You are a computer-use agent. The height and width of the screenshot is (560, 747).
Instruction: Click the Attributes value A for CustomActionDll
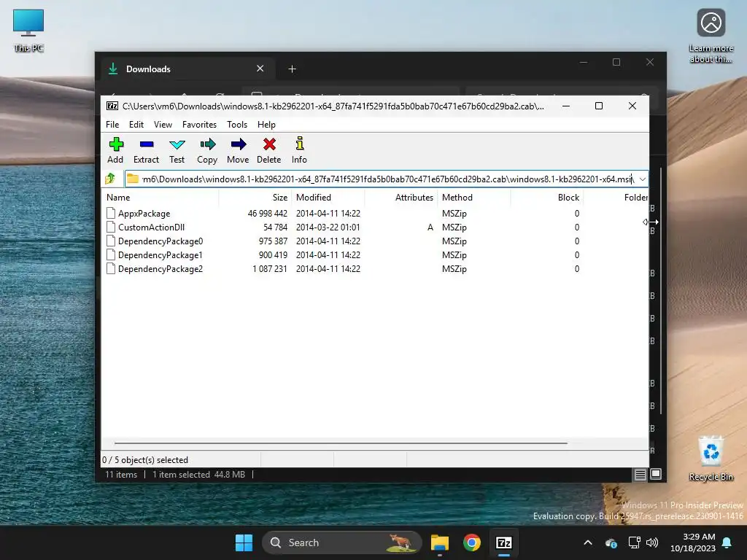[x=430, y=227]
